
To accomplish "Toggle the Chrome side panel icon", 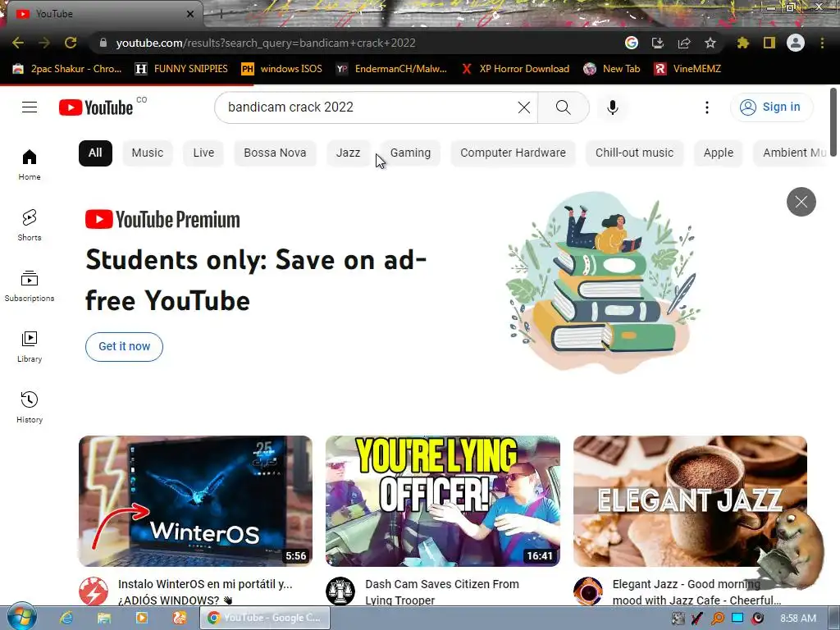I will click(769, 43).
